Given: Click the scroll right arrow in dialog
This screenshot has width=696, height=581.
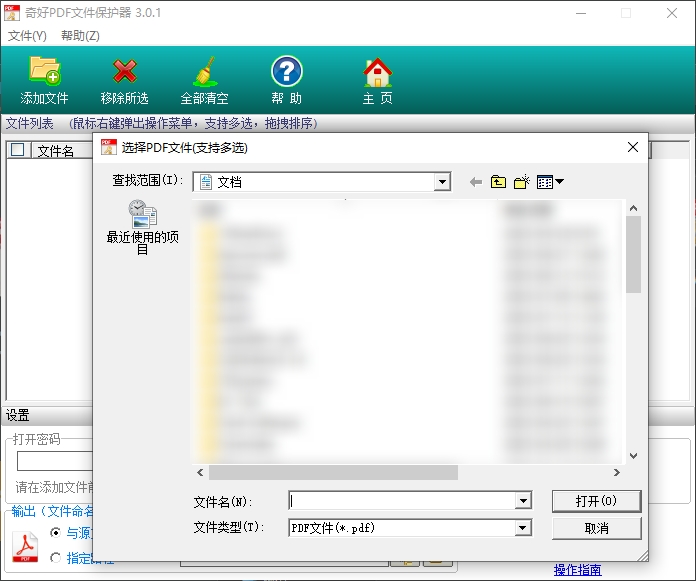Looking at the screenshot, I should [617, 473].
